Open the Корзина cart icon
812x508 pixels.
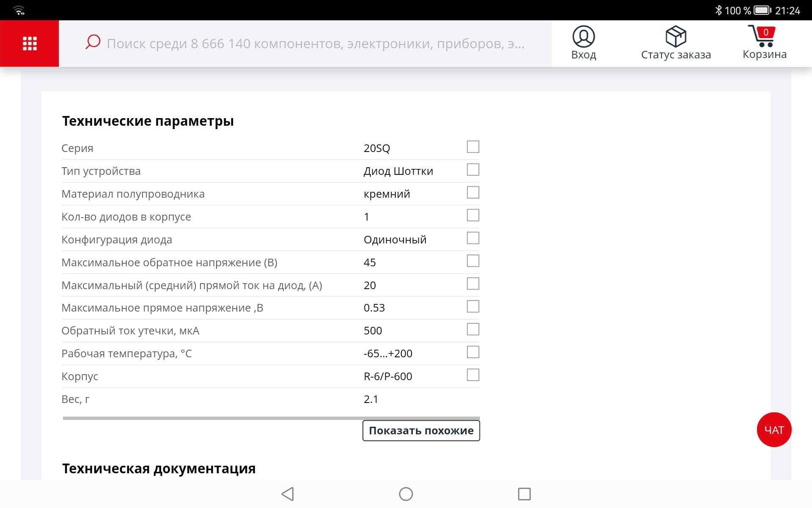click(x=762, y=36)
